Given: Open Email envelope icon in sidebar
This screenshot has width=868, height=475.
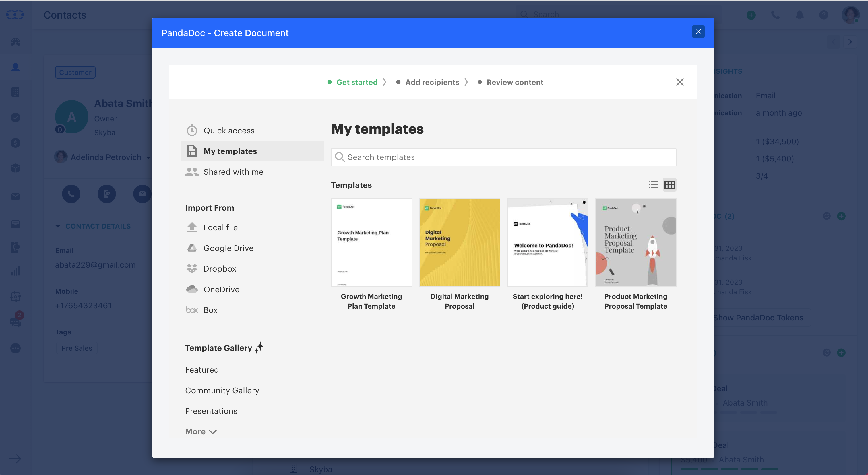Looking at the screenshot, I should (15, 196).
